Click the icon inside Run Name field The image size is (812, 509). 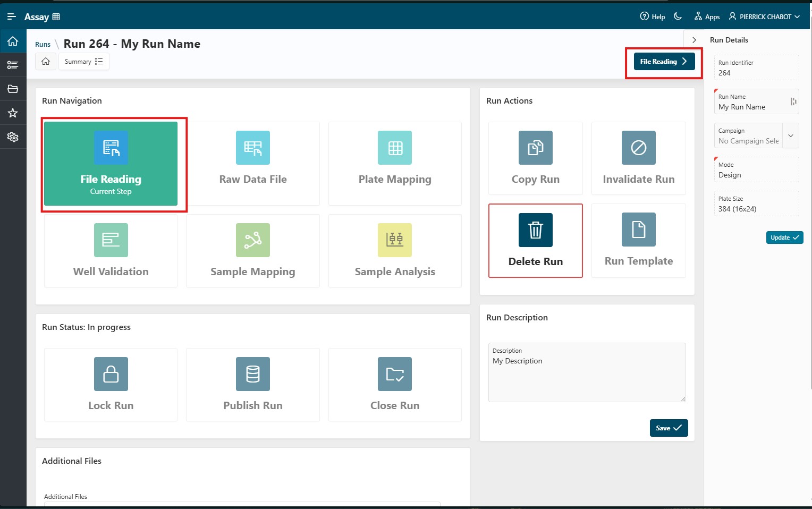point(793,101)
